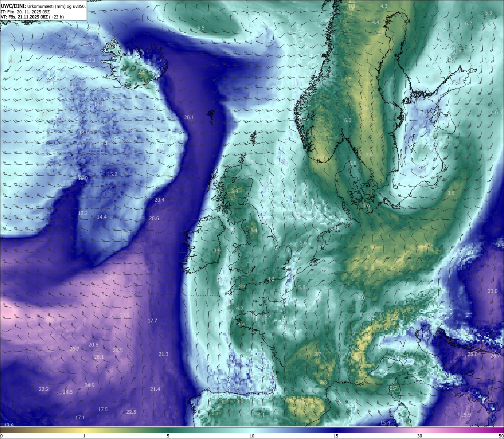The image size is (504, 439).
Task: Click the 6.8 value label
Action: 353,163
